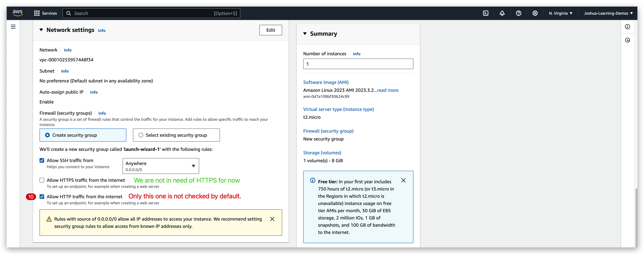Click the AWS logo to go home

17,13
